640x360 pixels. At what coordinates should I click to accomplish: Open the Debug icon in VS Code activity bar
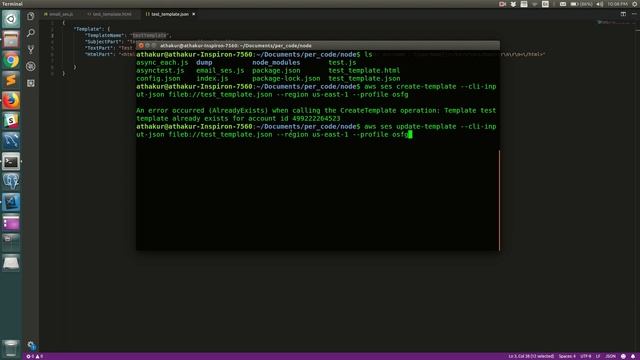coord(31,66)
